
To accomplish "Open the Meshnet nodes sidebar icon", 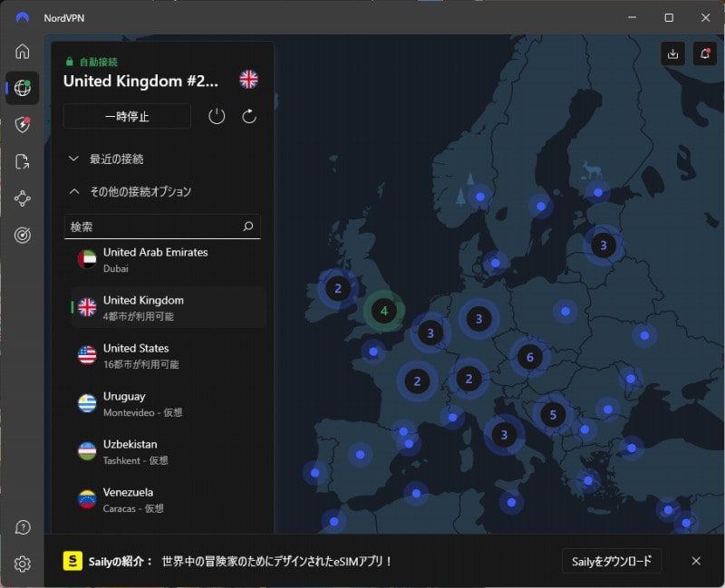I will [22, 198].
